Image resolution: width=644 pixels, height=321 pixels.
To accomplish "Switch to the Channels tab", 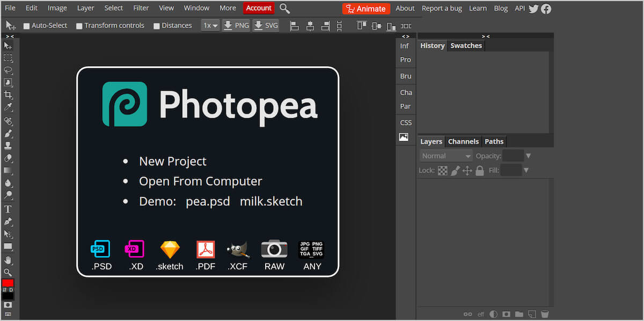I will (x=463, y=142).
